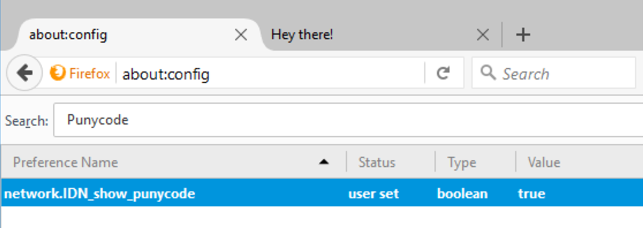Click the user set status cell

pyautogui.click(x=374, y=193)
